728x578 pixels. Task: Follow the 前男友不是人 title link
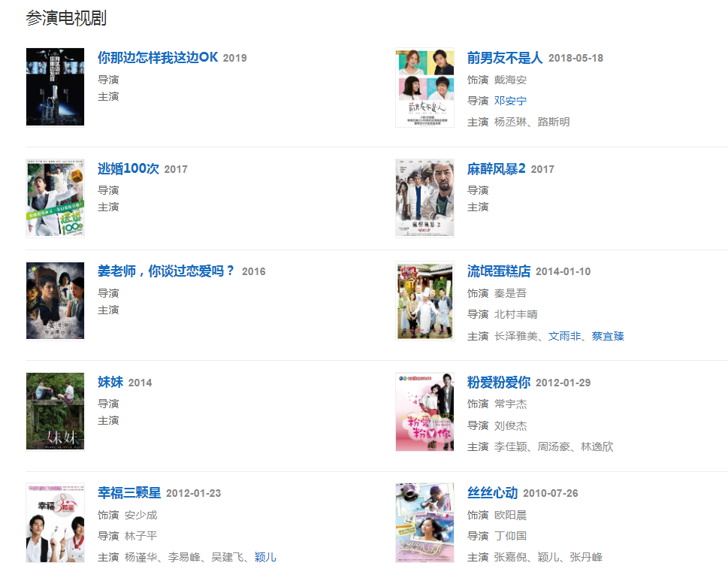pos(505,58)
